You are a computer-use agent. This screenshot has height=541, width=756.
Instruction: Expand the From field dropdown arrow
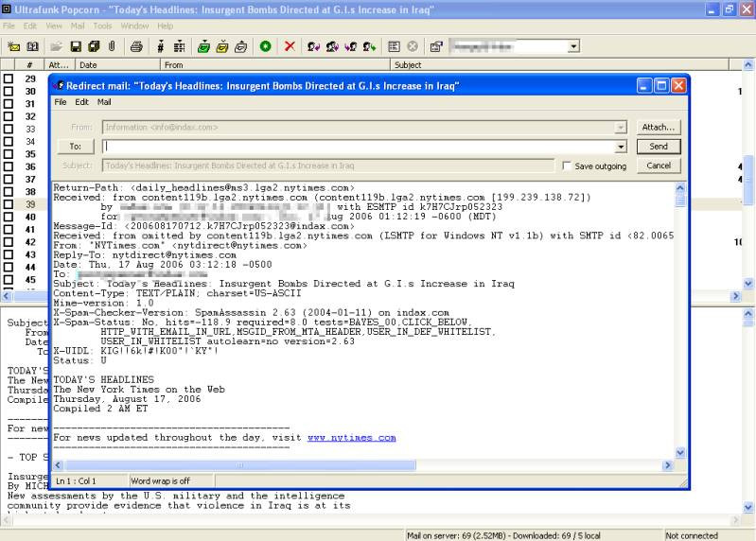(621, 127)
